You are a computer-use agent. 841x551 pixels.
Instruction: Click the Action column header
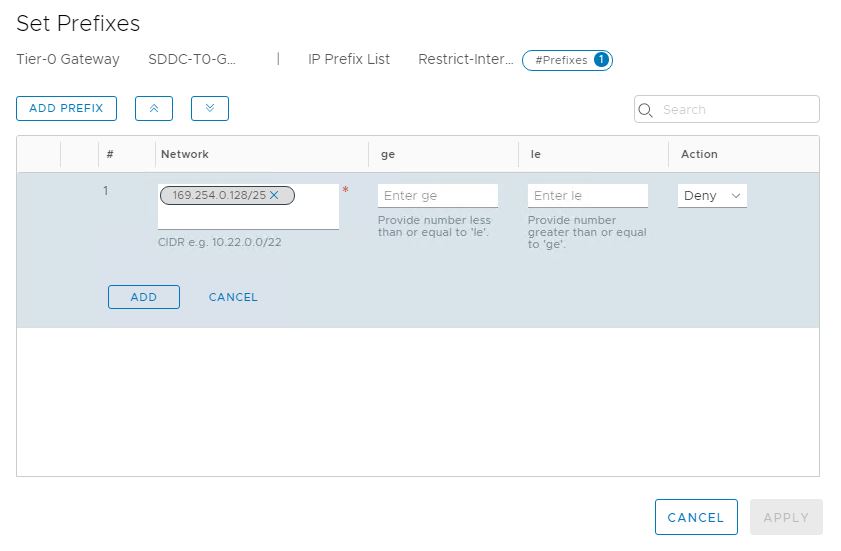pos(699,155)
